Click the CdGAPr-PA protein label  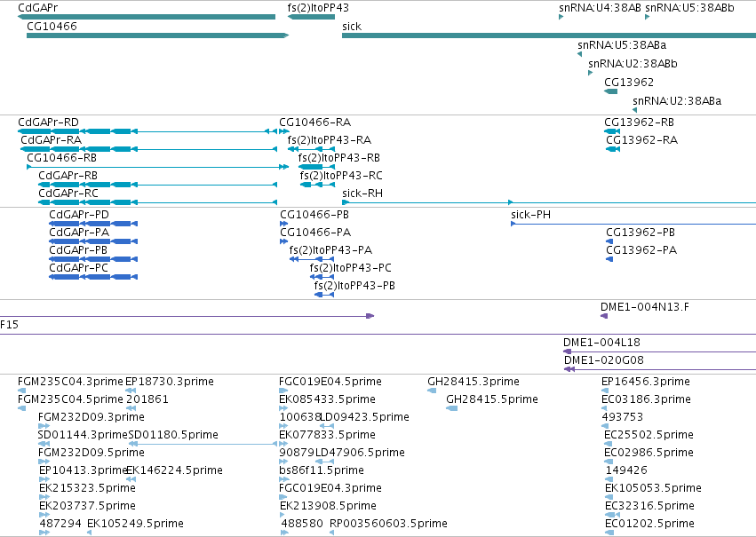79,233
